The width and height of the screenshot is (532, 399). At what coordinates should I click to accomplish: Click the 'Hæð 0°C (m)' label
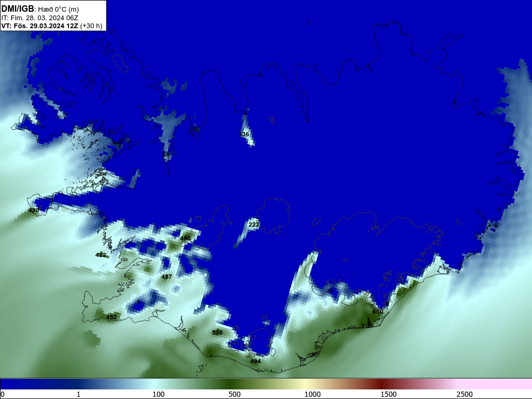pyautogui.click(x=58, y=10)
